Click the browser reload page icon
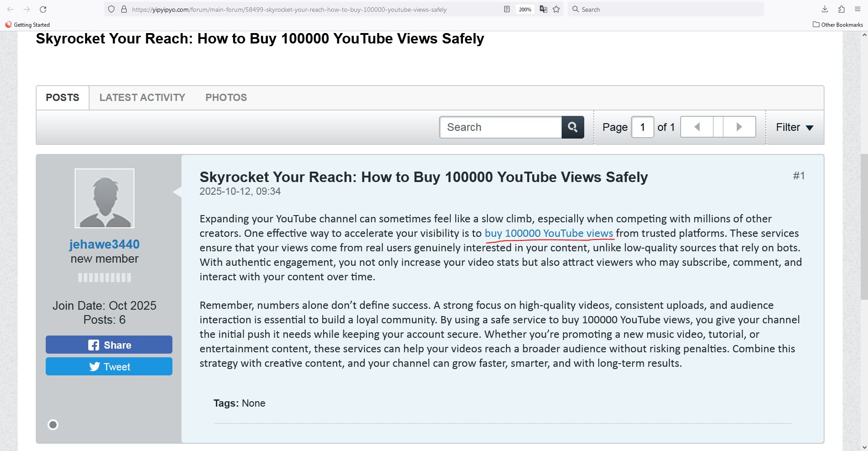868x451 pixels. [43, 10]
